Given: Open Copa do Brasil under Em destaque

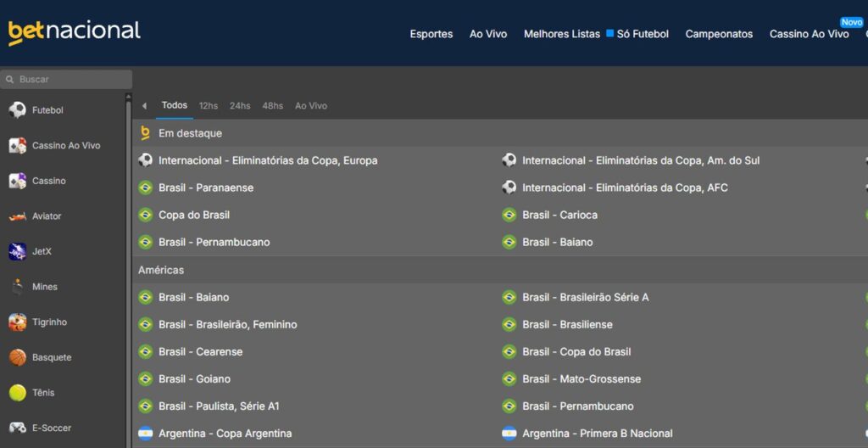Looking at the screenshot, I should [x=194, y=215].
